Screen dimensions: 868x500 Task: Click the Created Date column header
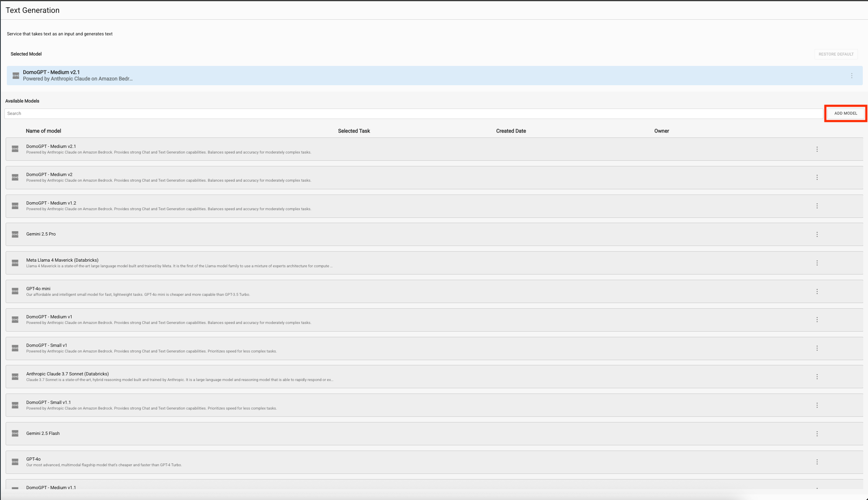(x=511, y=131)
